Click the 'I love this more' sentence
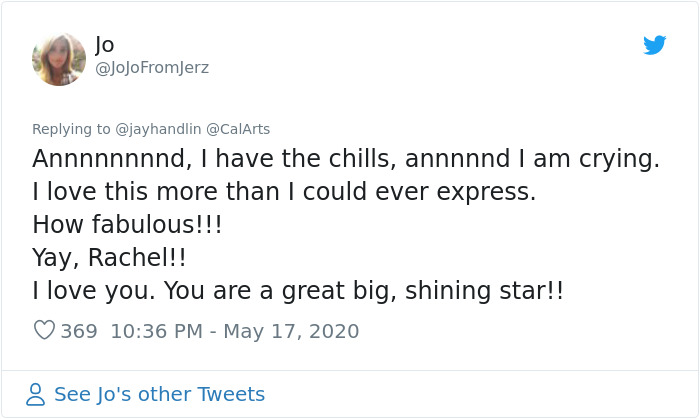The height and width of the screenshot is (419, 700). point(284,192)
